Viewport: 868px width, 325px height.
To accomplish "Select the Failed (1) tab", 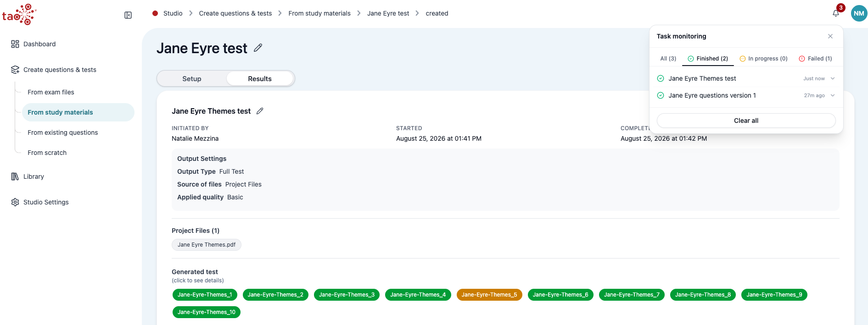I will point(815,59).
